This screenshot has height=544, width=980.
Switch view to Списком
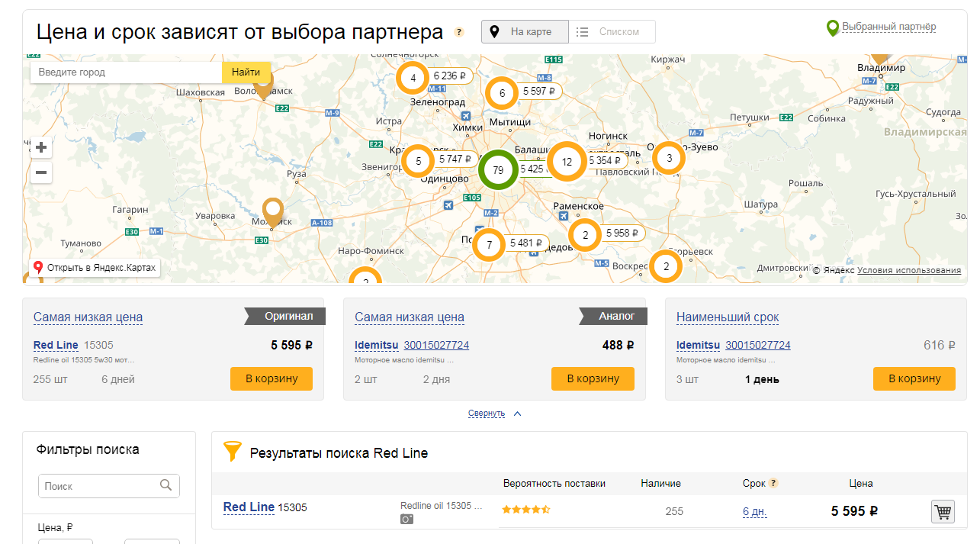click(x=612, y=32)
